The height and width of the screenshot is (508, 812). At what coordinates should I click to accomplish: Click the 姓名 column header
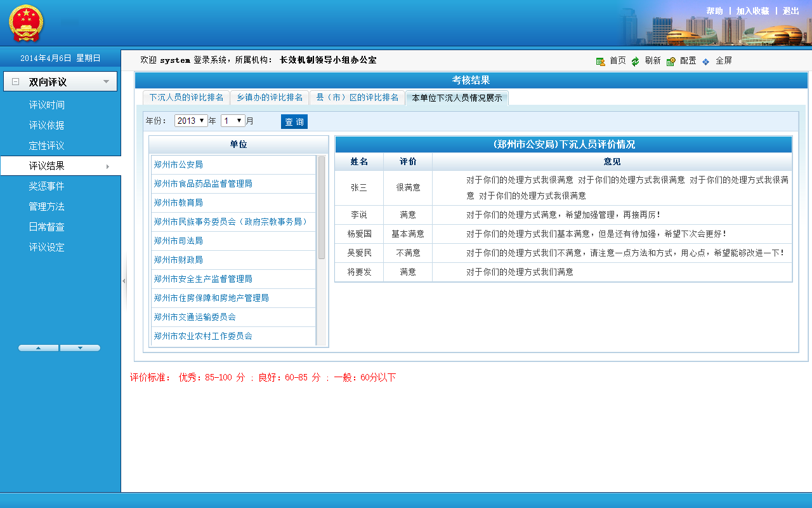[359, 162]
